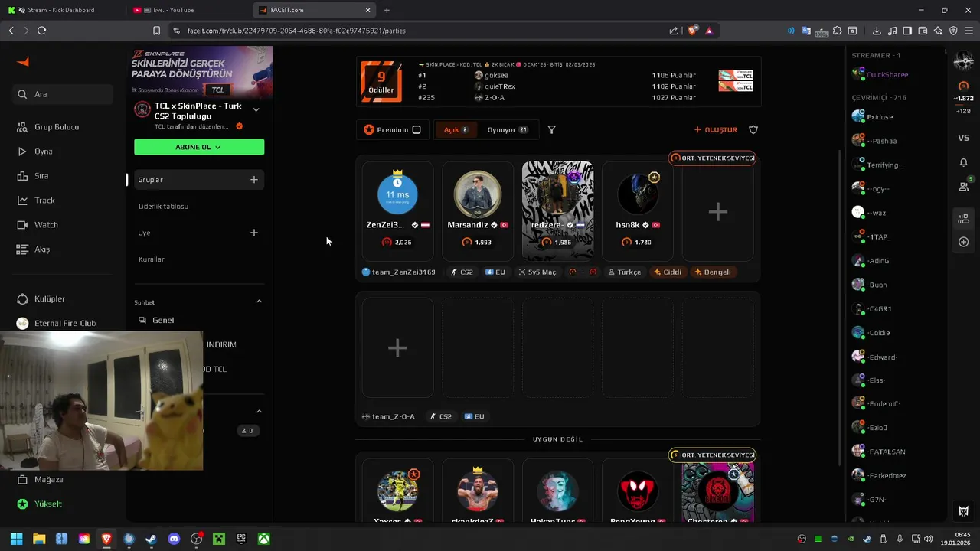The height and width of the screenshot is (551, 980).
Task: Click the OLUŞTUR create party button
Action: pos(715,130)
